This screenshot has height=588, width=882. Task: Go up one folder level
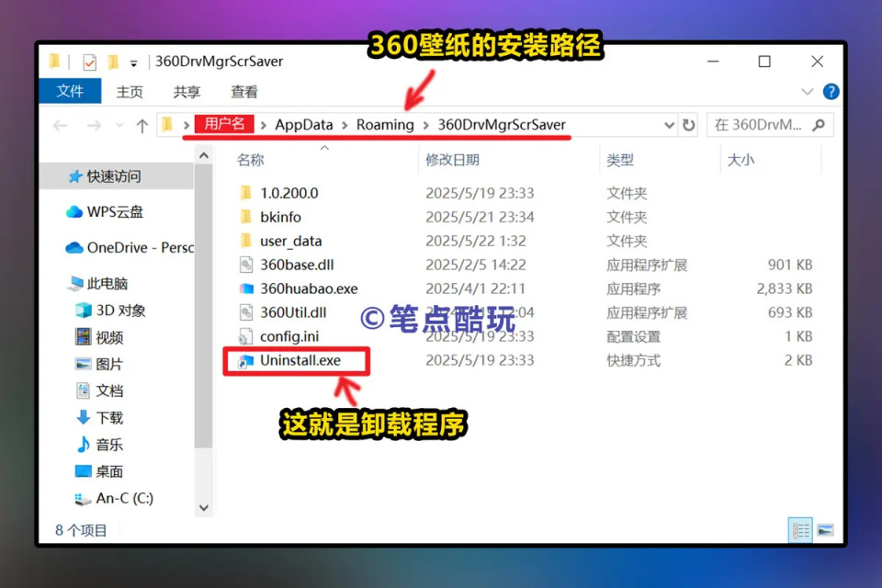[142, 126]
